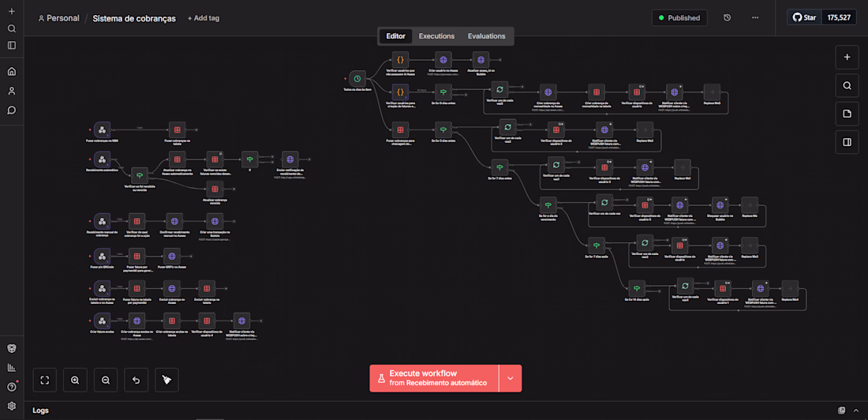The width and height of the screenshot is (868, 420).
Task: Go to Home via house icon
Action: click(12, 72)
